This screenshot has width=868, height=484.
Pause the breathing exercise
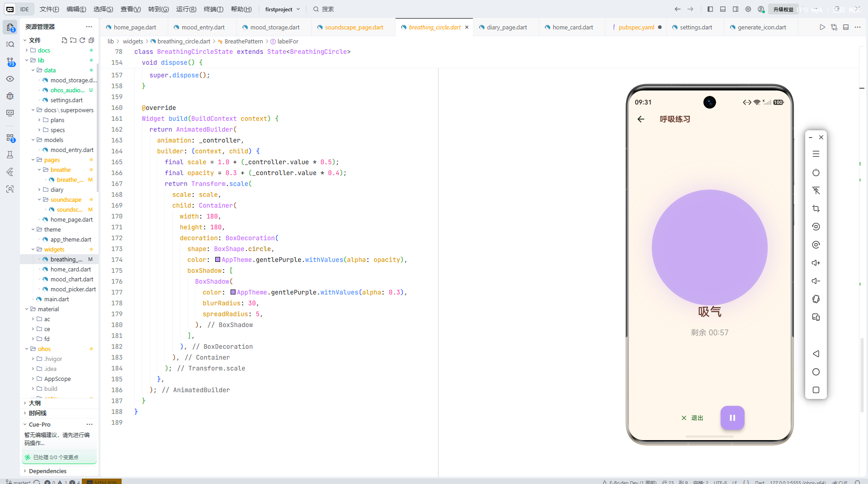point(732,418)
